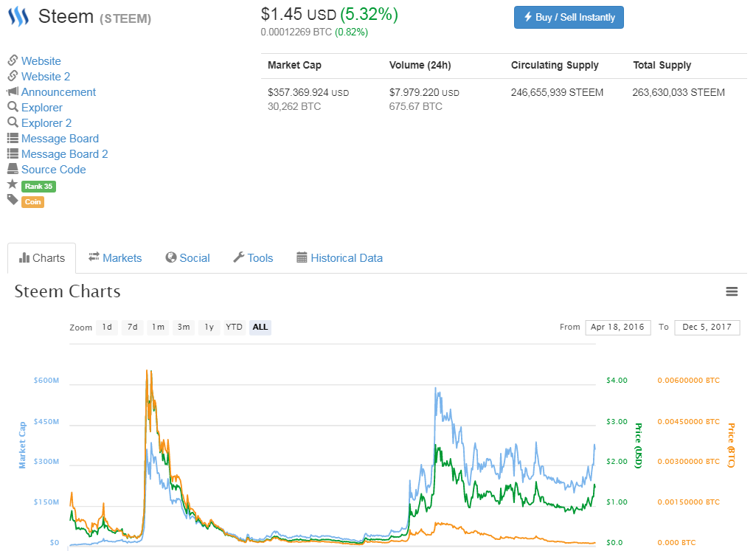
Task: Click the Price (USD) axis label
Action: coord(638,446)
